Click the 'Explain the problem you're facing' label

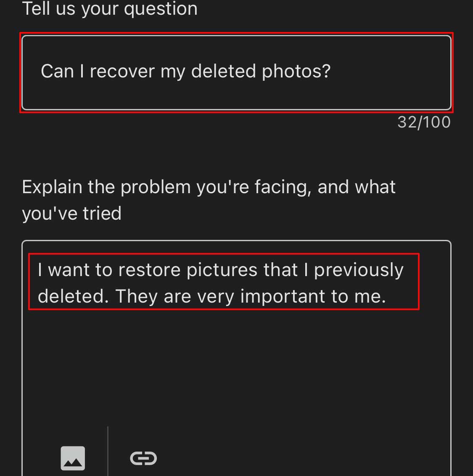(x=209, y=187)
